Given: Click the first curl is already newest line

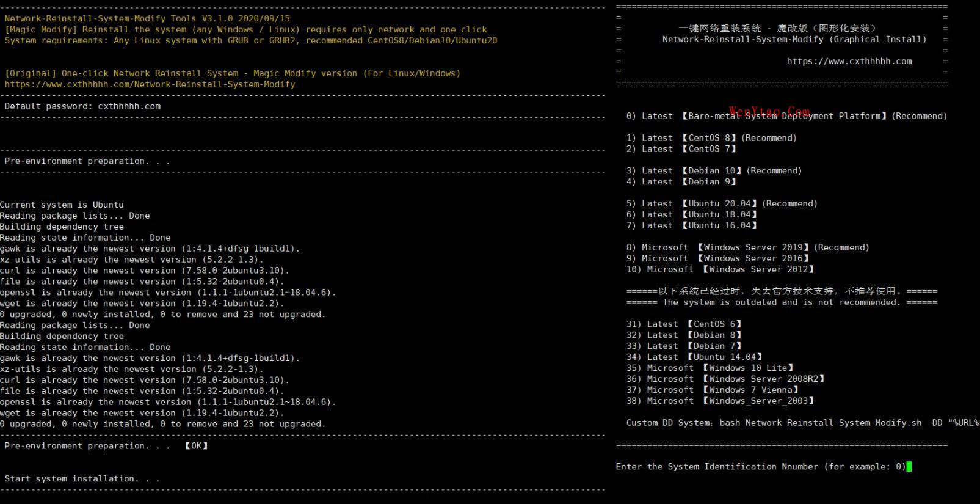Looking at the screenshot, I should 145,271.
